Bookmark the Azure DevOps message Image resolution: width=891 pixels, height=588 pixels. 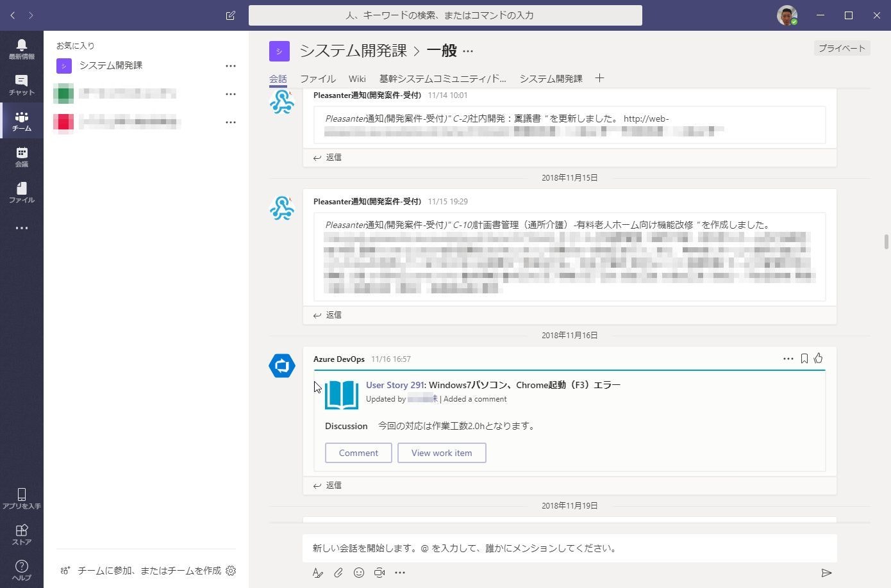[804, 359]
